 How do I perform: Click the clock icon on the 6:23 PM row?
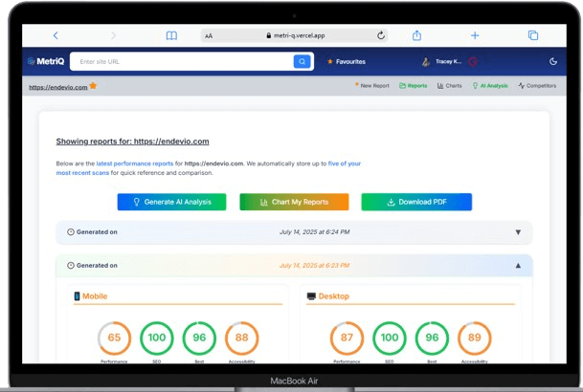(71, 266)
